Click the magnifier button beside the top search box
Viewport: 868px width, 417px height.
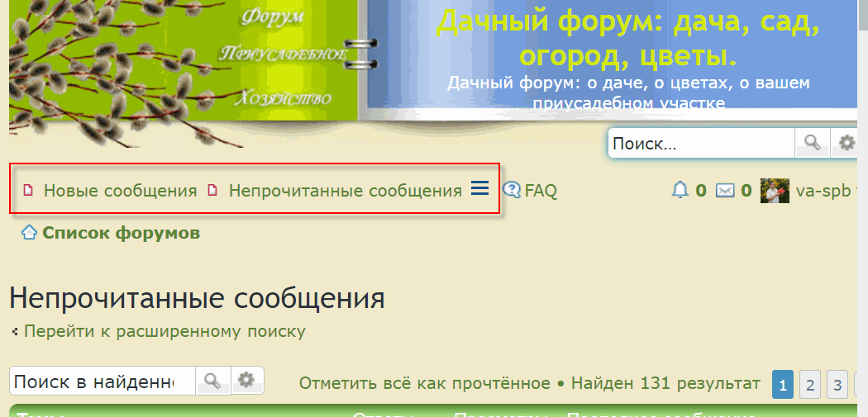[x=813, y=144]
